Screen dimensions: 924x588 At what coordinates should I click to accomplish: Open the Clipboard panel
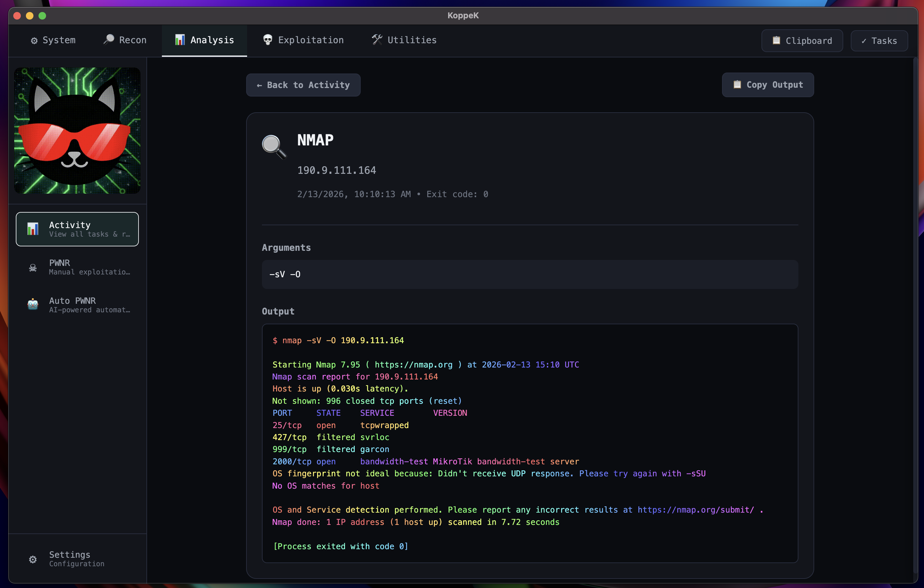click(x=802, y=41)
